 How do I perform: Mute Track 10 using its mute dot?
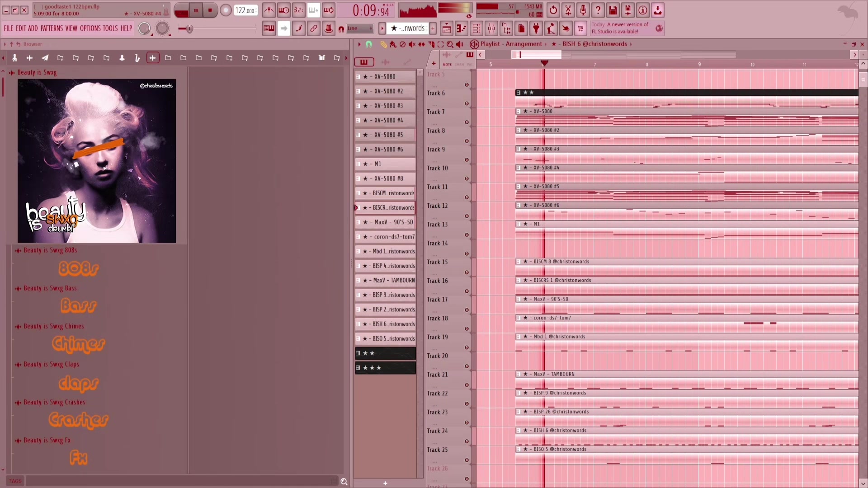467,178
